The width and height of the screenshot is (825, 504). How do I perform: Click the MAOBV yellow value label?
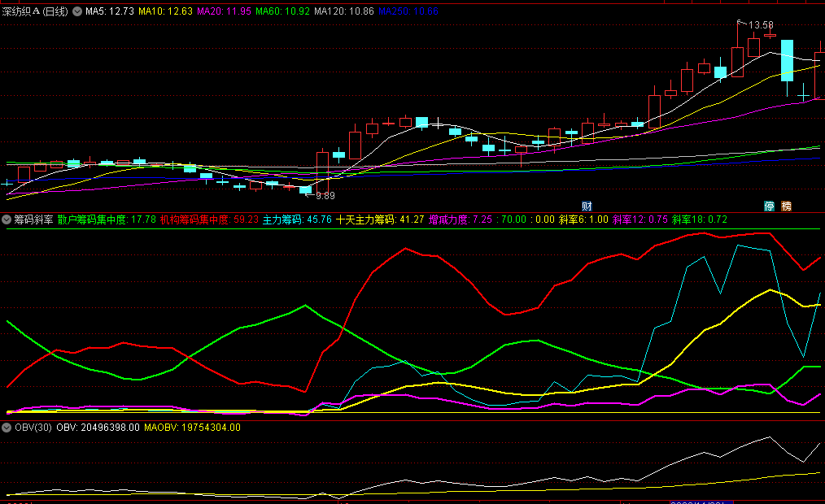(192, 427)
